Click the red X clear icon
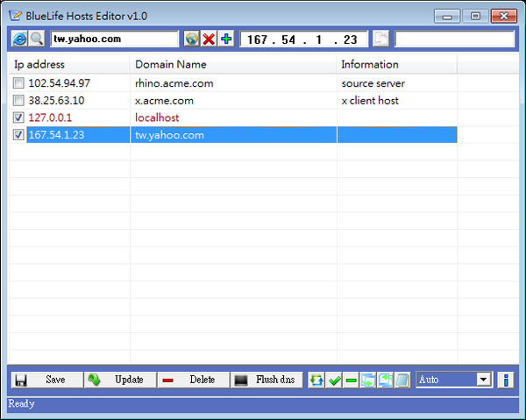Image resolution: width=526 pixels, height=420 pixels. point(209,39)
